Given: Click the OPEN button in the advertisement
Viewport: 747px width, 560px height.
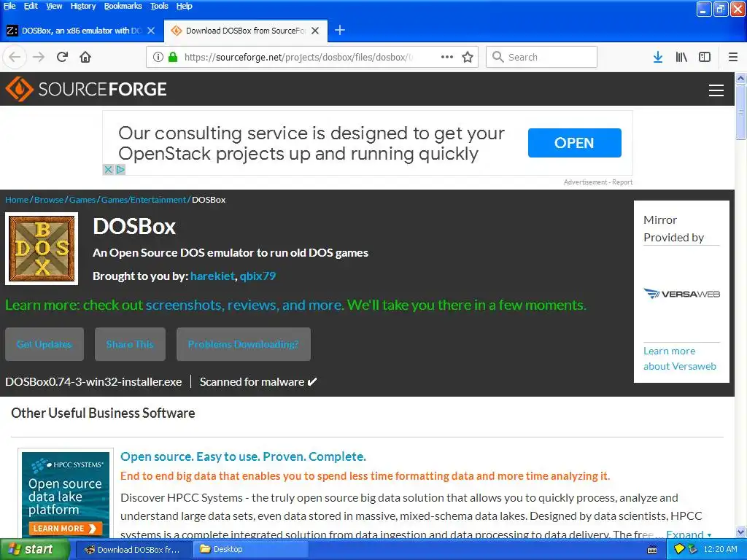Looking at the screenshot, I should click(574, 143).
